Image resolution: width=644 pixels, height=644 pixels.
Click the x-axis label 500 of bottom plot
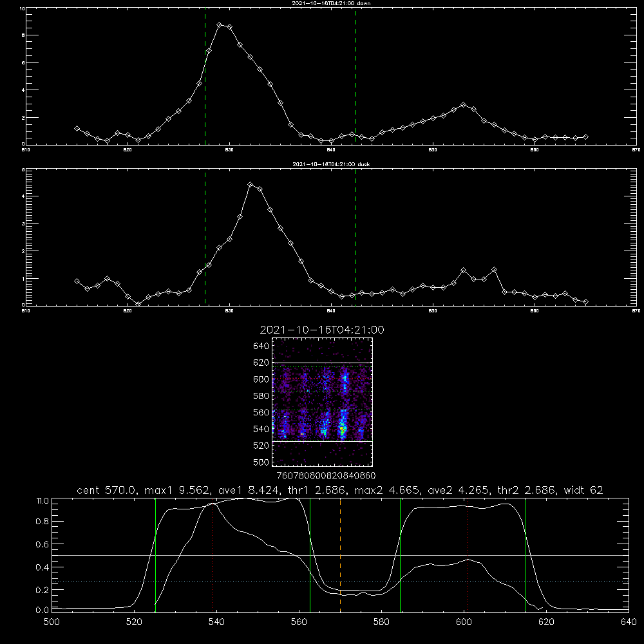(x=52, y=622)
